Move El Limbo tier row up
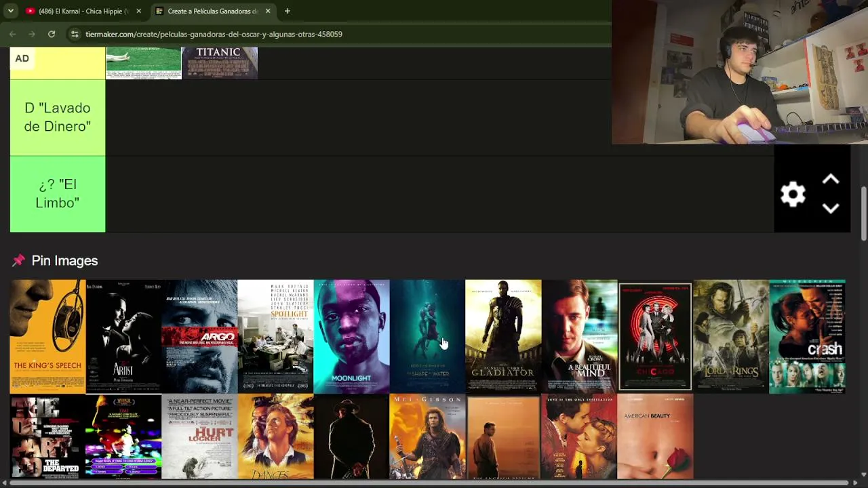The height and width of the screenshot is (488, 868). 831,180
